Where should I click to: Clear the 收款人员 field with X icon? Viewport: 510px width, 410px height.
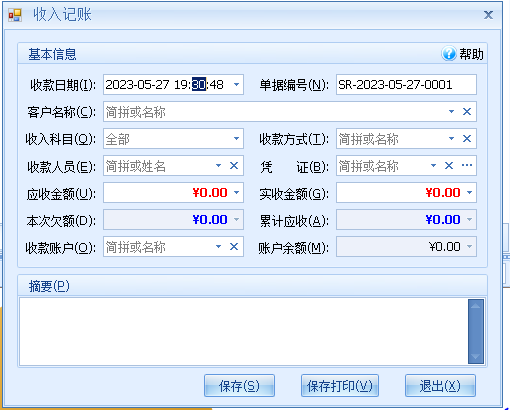pos(234,166)
